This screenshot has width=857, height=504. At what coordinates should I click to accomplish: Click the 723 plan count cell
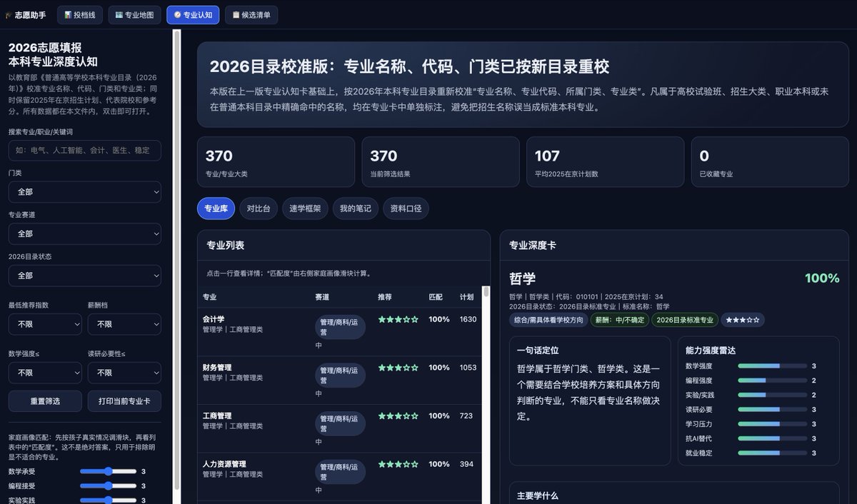pyautogui.click(x=466, y=416)
